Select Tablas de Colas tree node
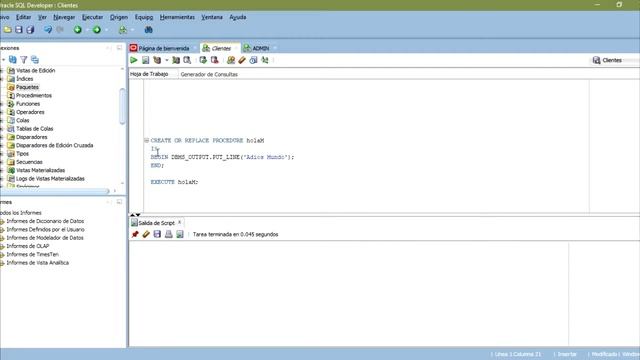 pyautogui.click(x=35, y=129)
